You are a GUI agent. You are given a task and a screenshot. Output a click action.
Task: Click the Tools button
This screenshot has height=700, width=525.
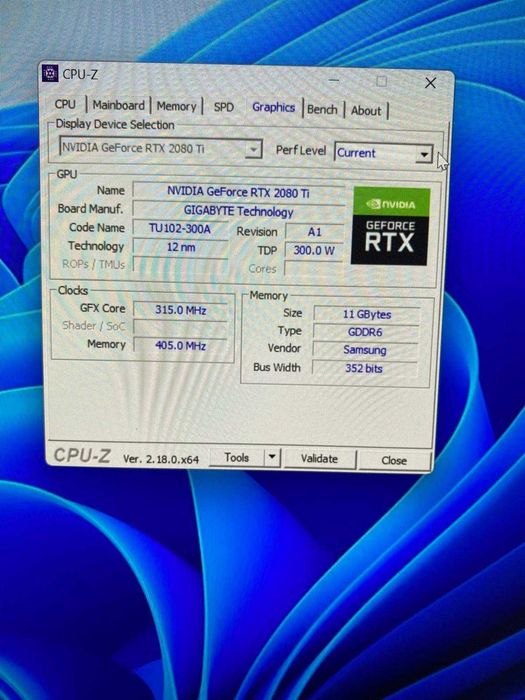tap(237, 457)
